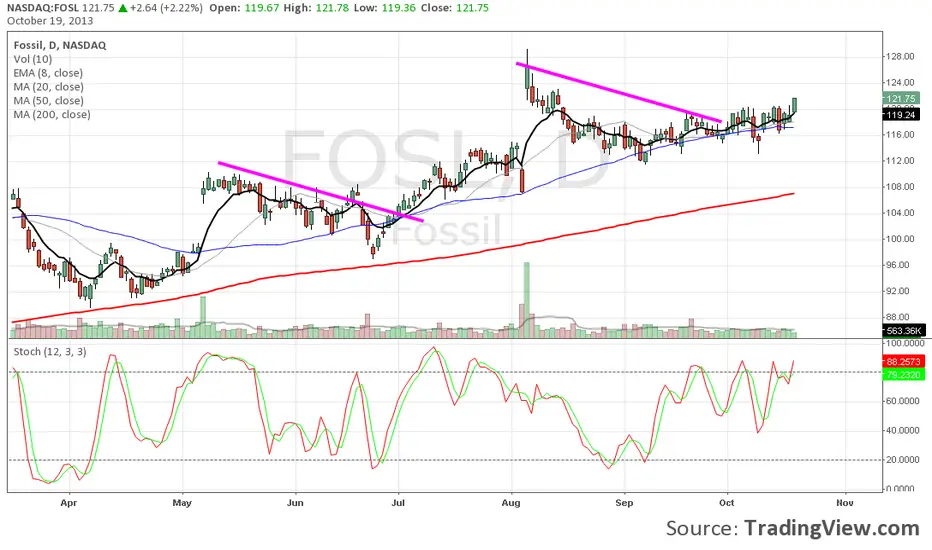Click the 100.00 price axis label

pyautogui.click(x=900, y=238)
